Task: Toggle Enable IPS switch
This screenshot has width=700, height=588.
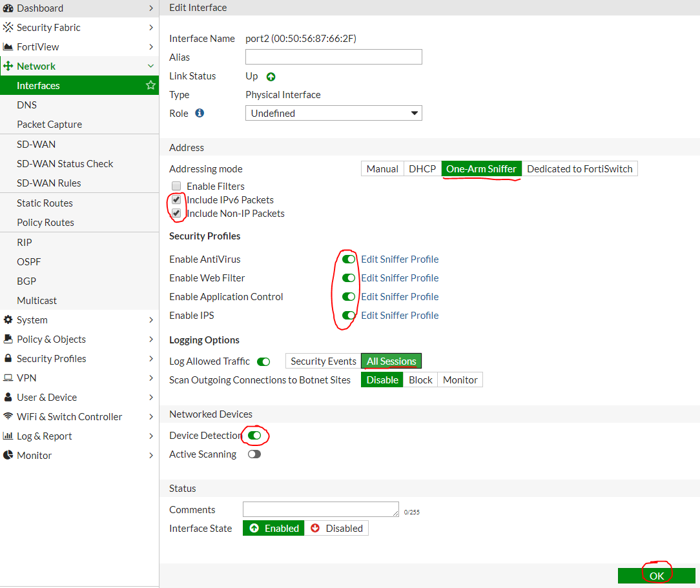Action: pos(348,316)
